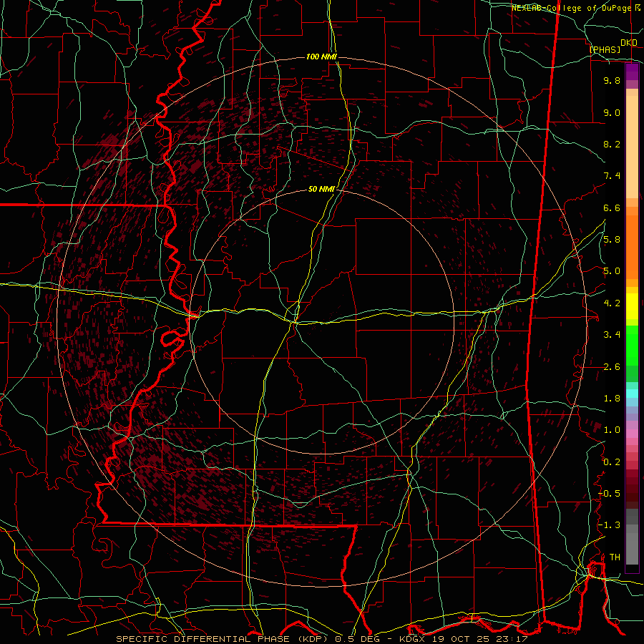Pick the orange band of the color bar
This screenshot has height=644, width=644.
[x=632, y=246]
